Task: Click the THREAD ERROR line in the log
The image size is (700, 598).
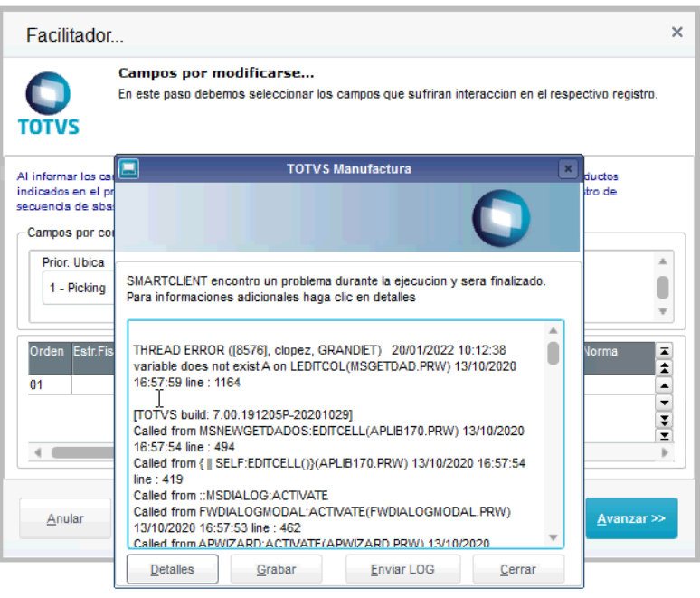Action: [x=319, y=350]
